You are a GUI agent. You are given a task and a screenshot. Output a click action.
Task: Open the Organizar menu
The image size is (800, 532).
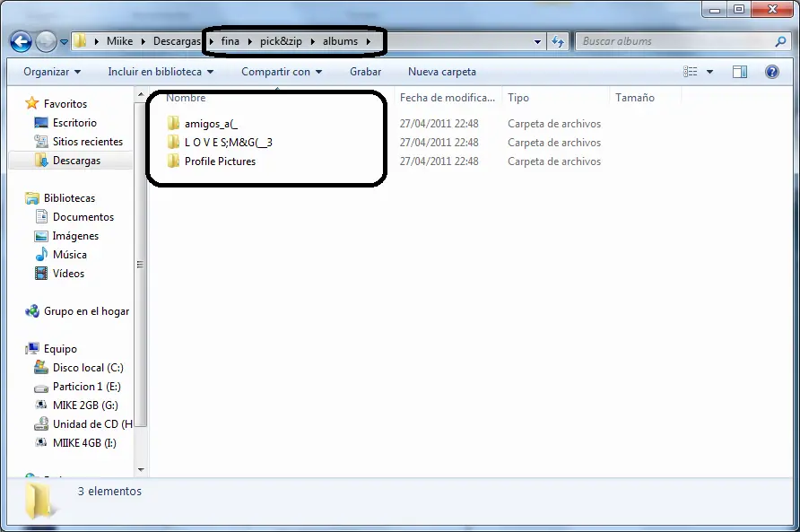[x=52, y=72]
